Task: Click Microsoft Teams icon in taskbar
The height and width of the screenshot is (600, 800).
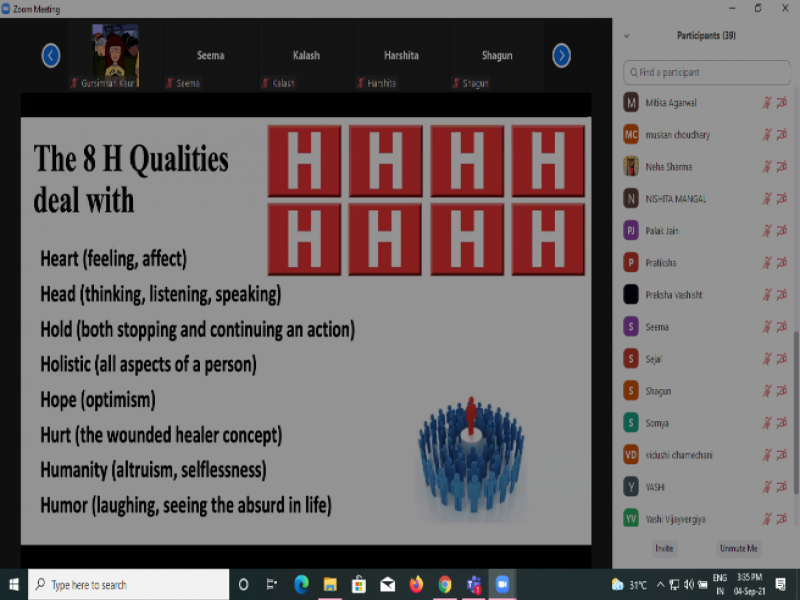Action: click(474, 584)
